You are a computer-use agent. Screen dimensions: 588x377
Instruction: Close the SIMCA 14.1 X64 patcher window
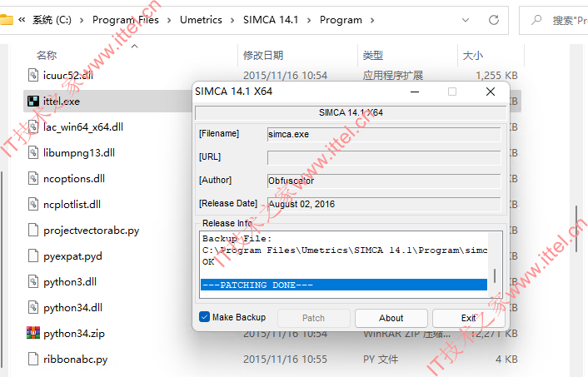pyautogui.click(x=490, y=92)
